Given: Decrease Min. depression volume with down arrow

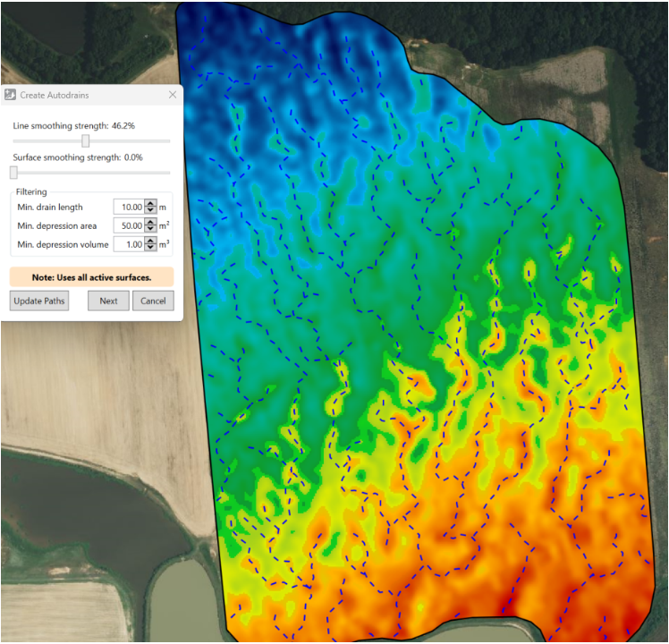Looking at the screenshot, I should pyautogui.click(x=150, y=248).
